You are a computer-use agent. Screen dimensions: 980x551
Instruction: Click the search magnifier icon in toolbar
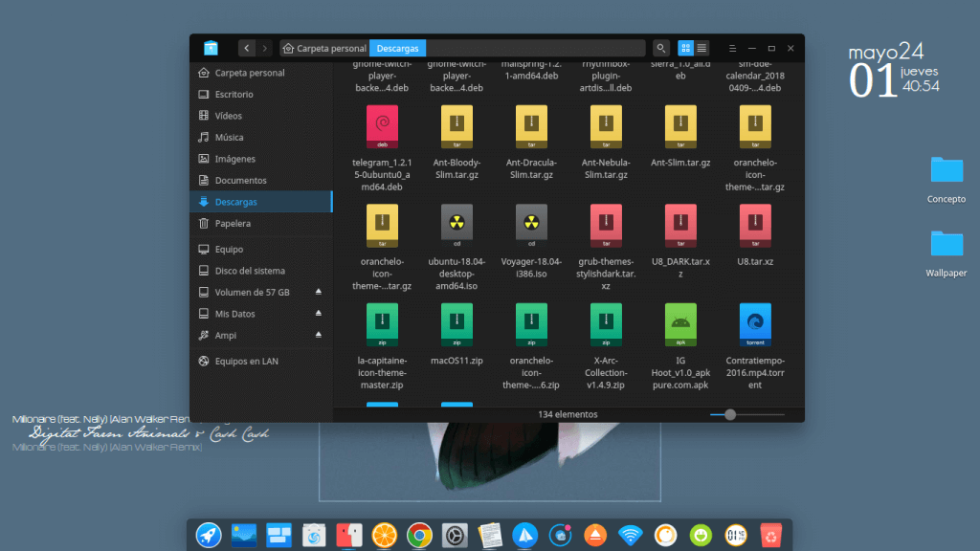[660, 48]
